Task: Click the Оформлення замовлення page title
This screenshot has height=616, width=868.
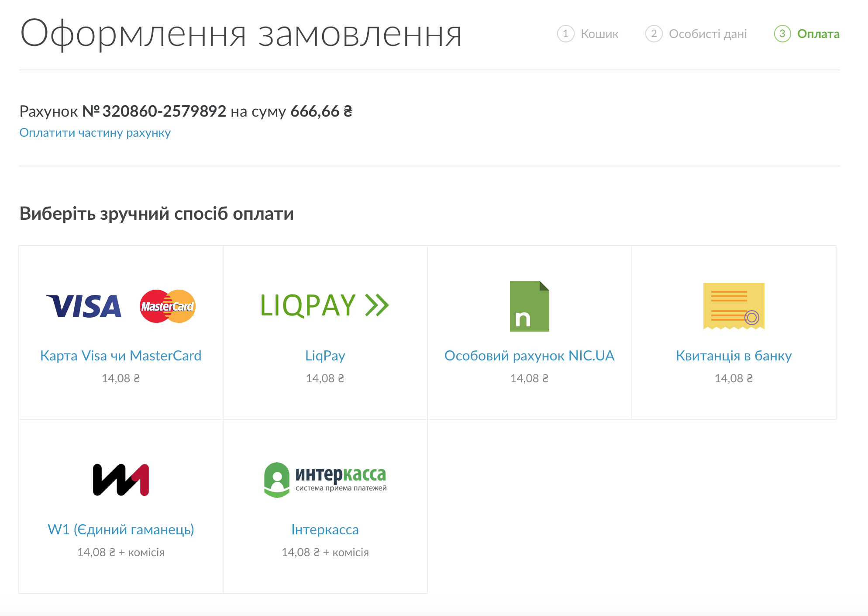Action: (241, 35)
